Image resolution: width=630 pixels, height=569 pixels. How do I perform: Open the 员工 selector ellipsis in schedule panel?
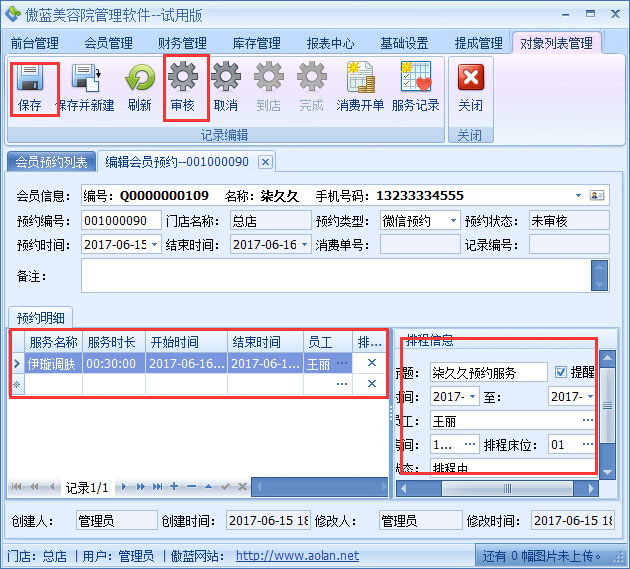tap(587, 420)
